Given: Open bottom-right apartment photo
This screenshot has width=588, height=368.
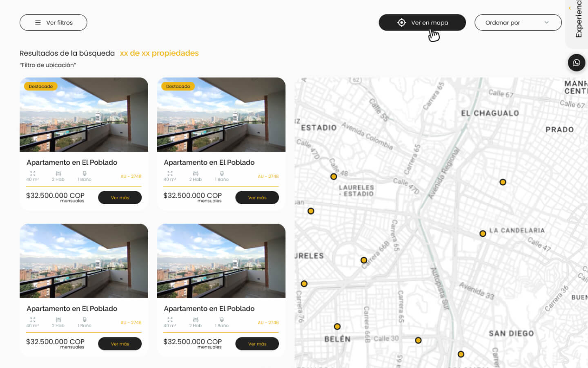Looking at the screenshot, I should tap(221, 260).
